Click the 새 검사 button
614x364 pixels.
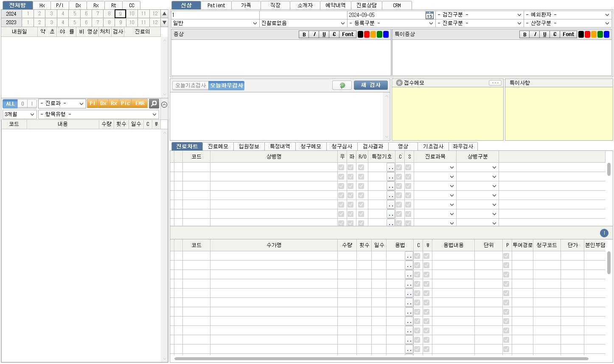pyautogui.click(x=371, y=85)
